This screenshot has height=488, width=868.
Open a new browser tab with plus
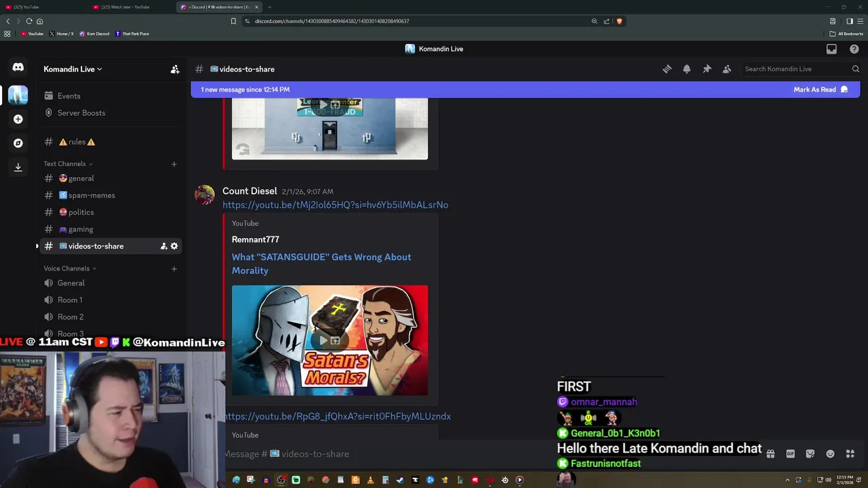click(269, 7)
